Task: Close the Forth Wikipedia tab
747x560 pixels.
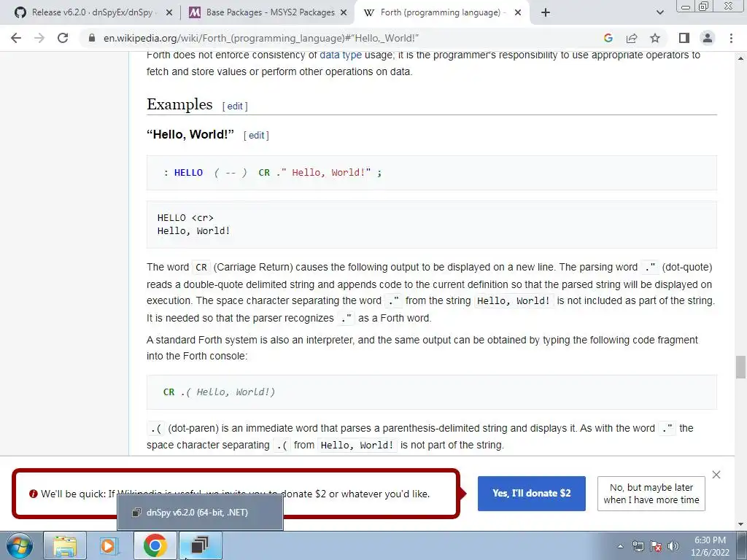Action: 518,13
